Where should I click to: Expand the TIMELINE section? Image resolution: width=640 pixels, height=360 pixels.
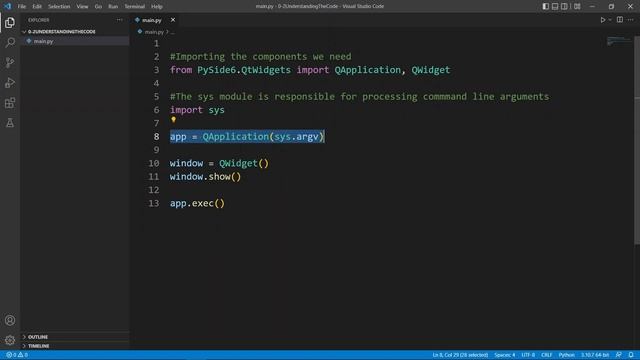pyautogui.click(x=38, y=346)
